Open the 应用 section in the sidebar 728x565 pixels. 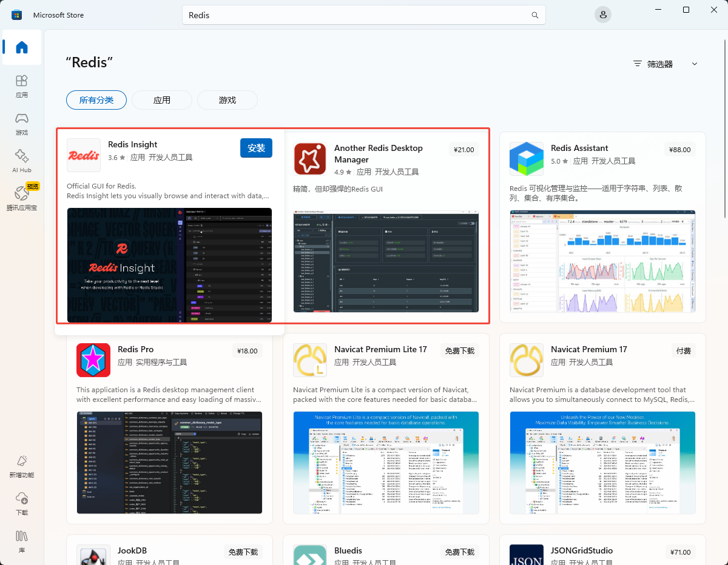pos(22,86)
